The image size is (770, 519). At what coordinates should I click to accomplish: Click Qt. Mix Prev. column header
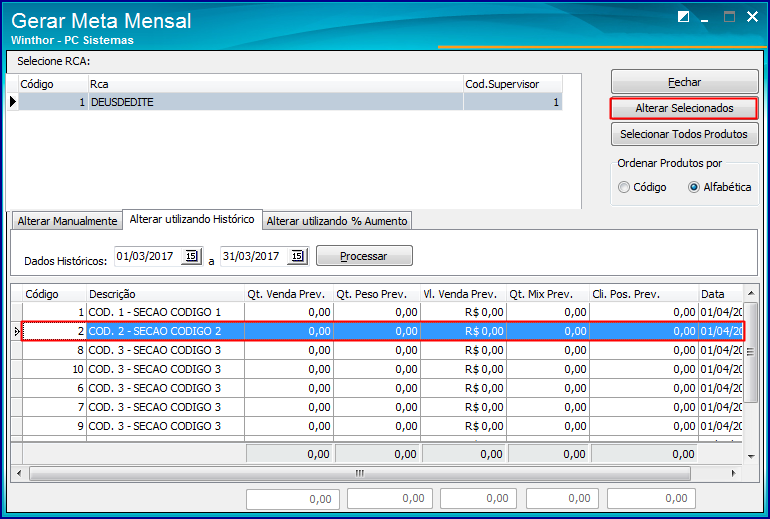pos(548,294)
